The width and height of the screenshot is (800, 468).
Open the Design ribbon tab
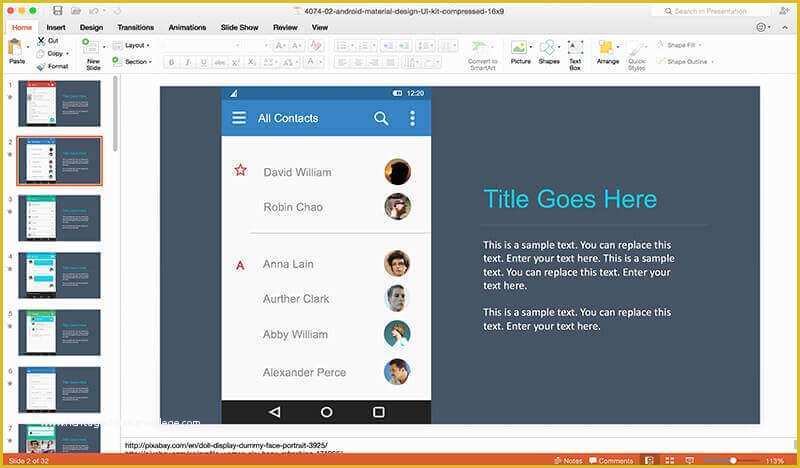coord(91,27)
